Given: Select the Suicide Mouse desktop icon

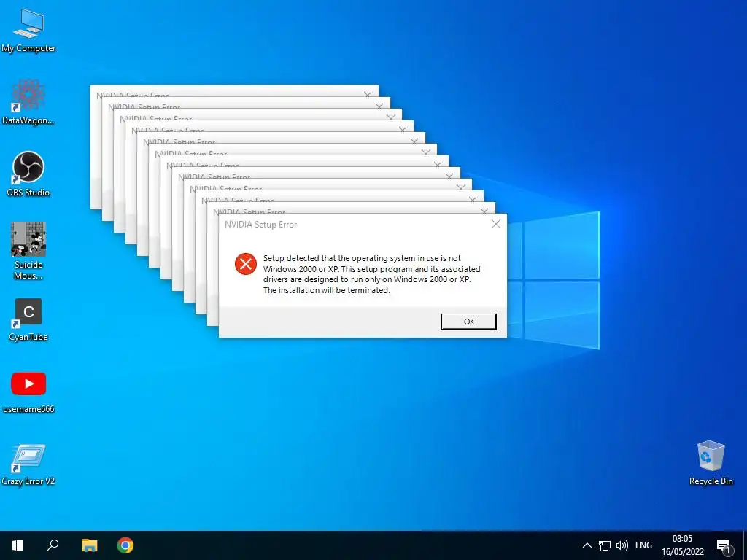Looking at the screenshot, I should (x=28, y=251).
